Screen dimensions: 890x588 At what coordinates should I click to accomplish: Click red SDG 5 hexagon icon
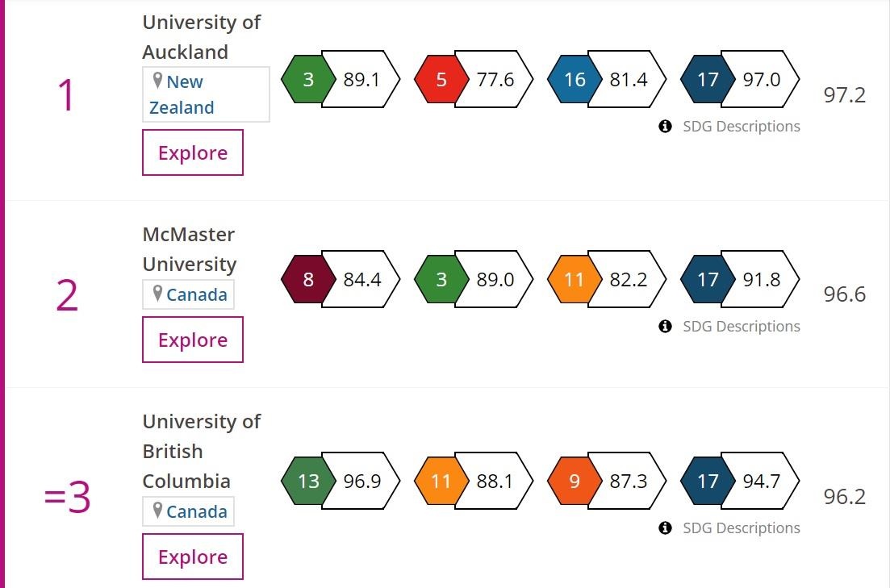point(441,79)
